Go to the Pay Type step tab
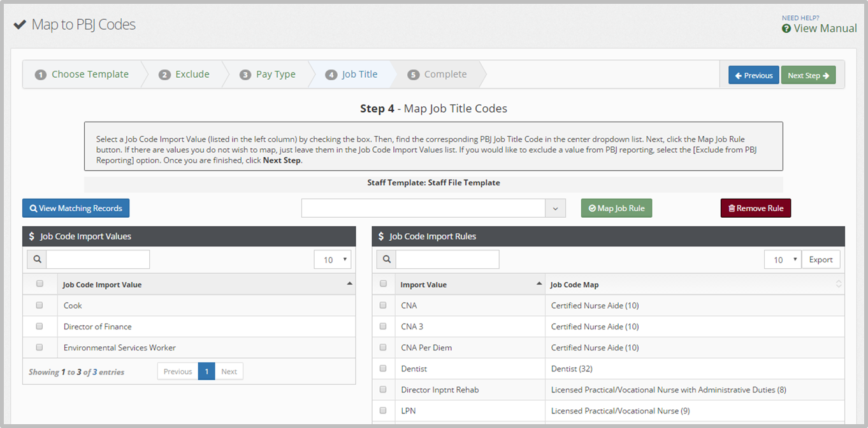Image resolution: width=868 pixels, height=428 pixels. [268, 75]
